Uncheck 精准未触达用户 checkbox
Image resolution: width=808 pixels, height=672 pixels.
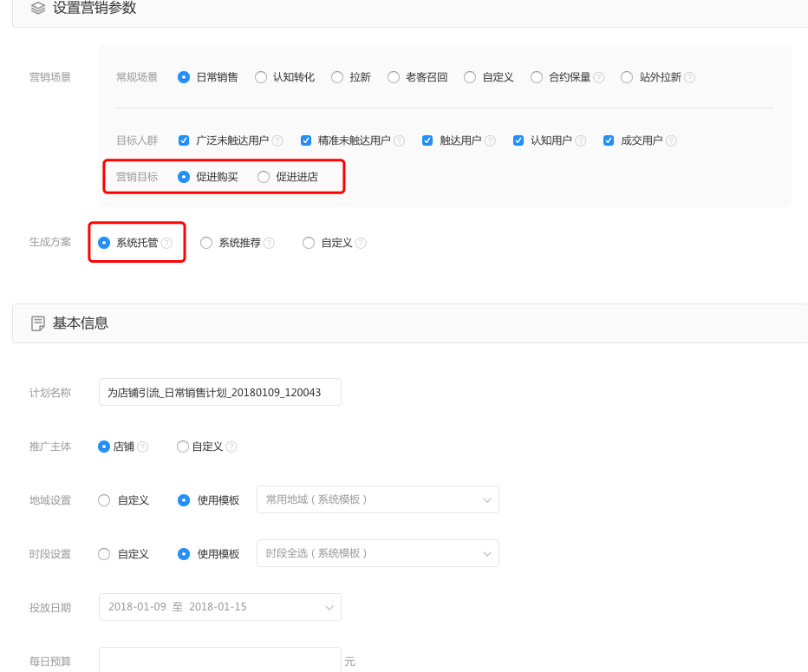click(305, 140)
